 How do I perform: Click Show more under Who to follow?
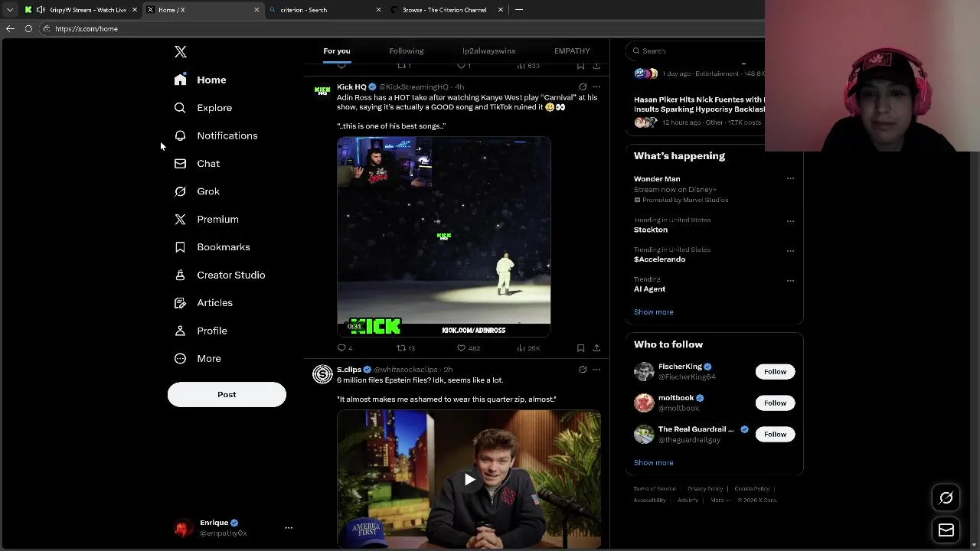pyautogui.click(x=654, y=463)
